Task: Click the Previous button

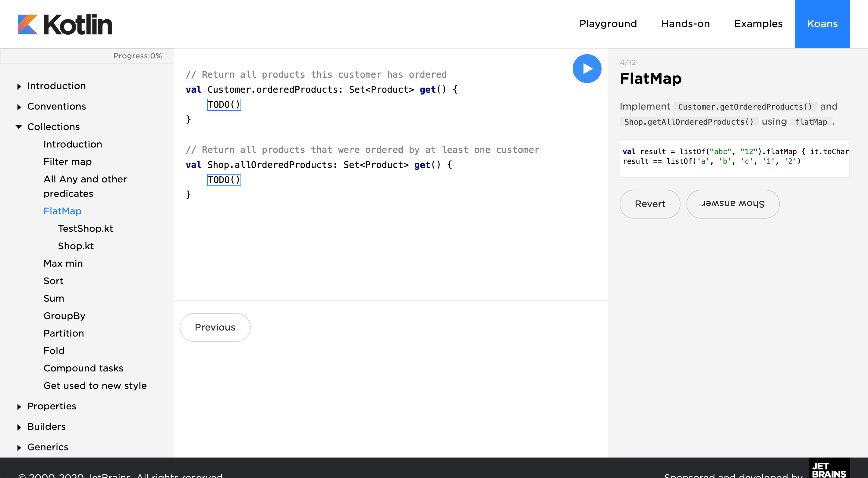Action: pyautogui.click(x=215, y=327)
